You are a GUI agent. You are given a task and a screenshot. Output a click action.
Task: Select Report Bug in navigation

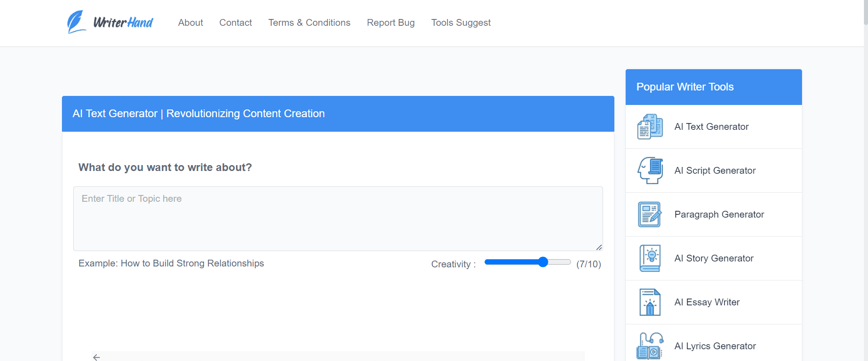click(x=391, y=23)
